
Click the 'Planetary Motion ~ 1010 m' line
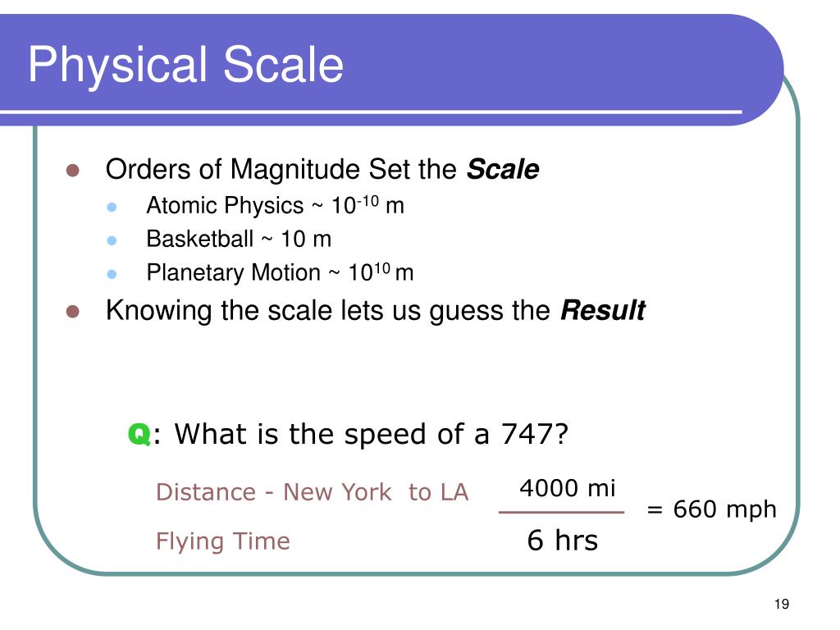[x=280, y=272]
